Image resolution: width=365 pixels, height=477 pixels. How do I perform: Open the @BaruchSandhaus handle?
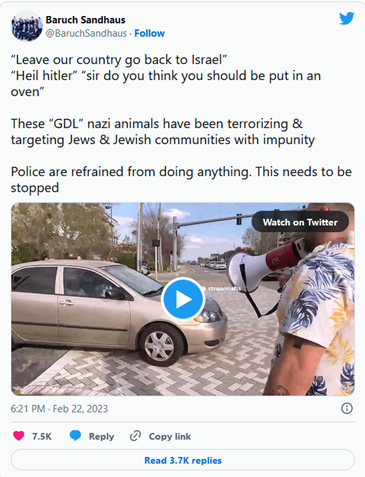pos(86,33)
